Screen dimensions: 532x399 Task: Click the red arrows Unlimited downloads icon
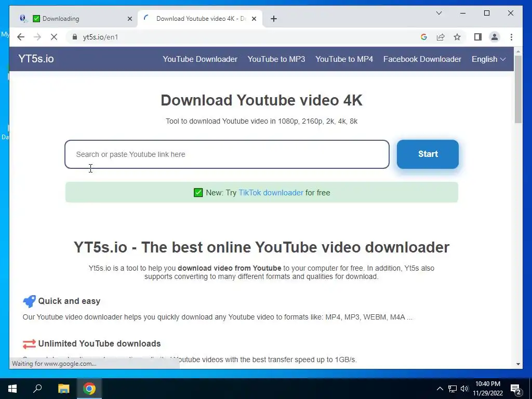tap(29, 344)
